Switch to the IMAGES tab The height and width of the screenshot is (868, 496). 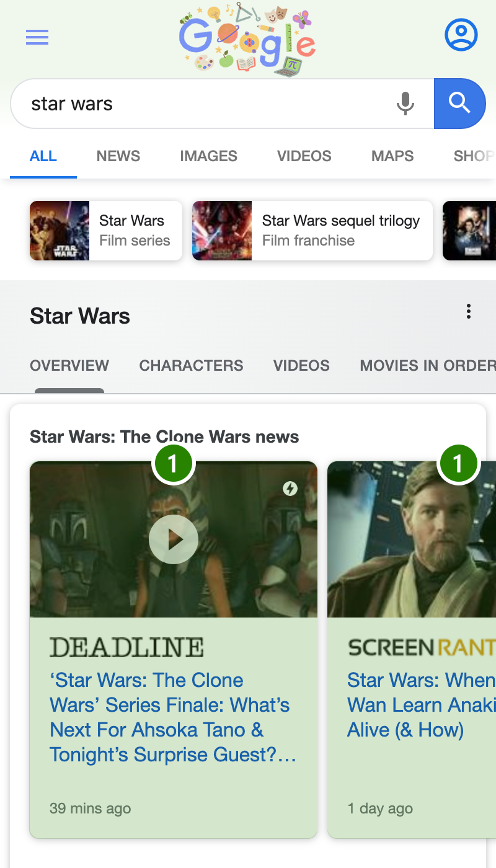(209, 156)
